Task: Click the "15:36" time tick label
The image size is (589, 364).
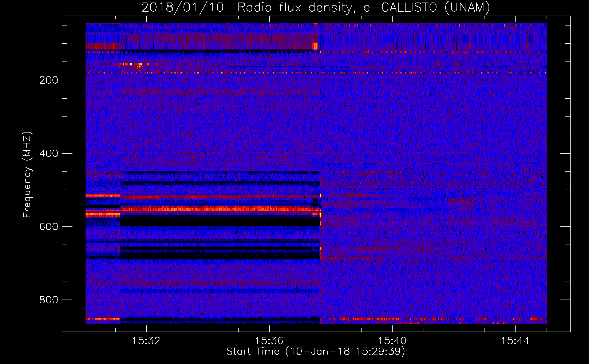Action: [269, 341]
